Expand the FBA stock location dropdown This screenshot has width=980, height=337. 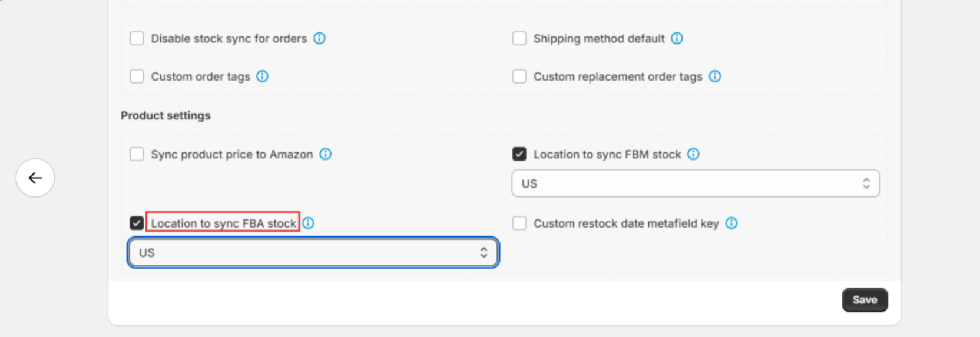(313, 253)
